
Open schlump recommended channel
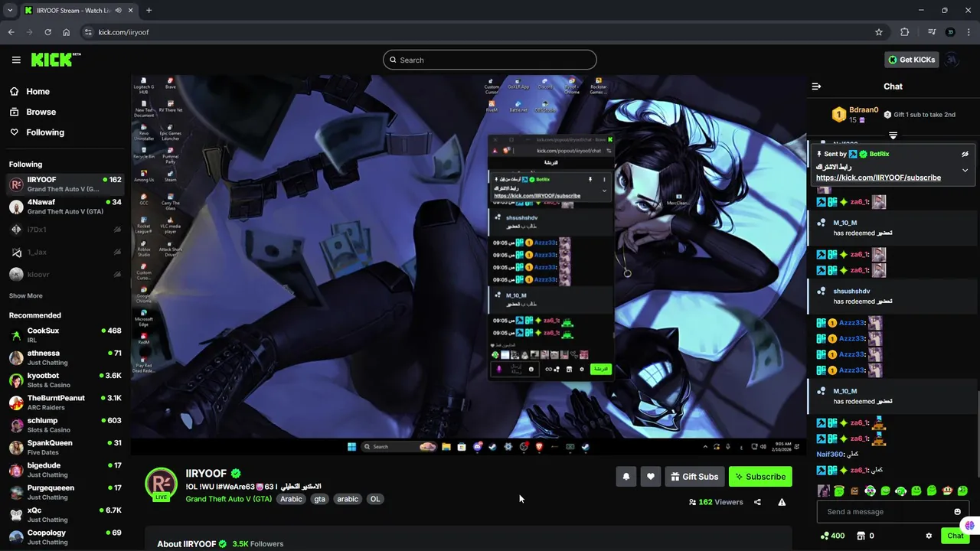pyautogui.click(x=65, y=425)
